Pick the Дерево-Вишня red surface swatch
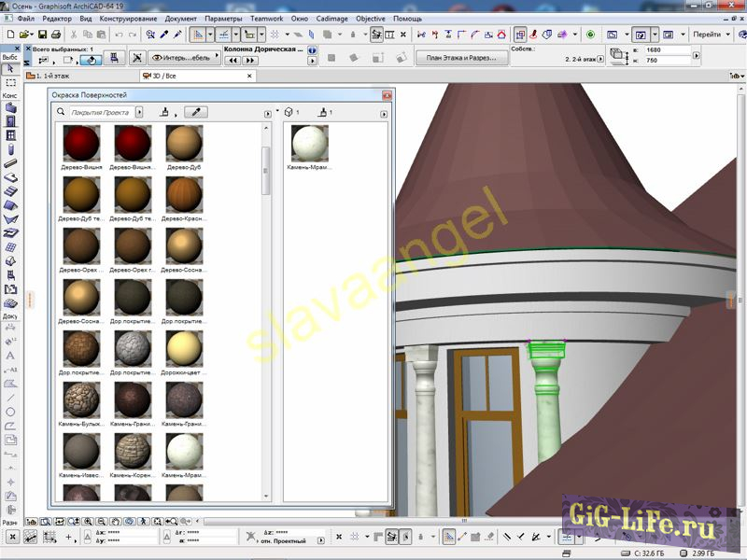747x560 pixels. [x=81, y=143]
